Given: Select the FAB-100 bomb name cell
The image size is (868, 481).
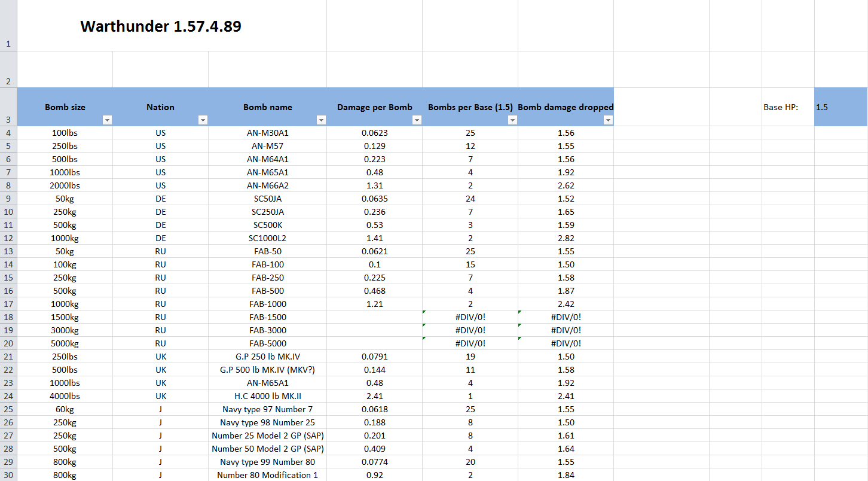Looking at the screenshot, I should pyautogui.click(x=267, y=264).
